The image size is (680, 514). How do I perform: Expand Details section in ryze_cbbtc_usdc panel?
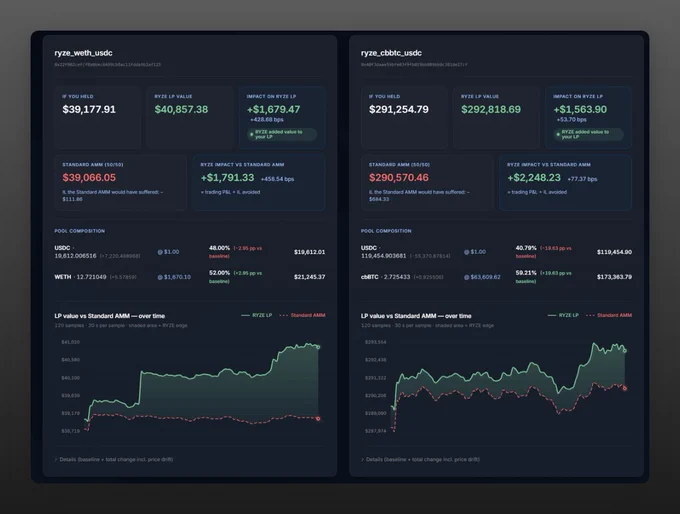tap(421, 459)
